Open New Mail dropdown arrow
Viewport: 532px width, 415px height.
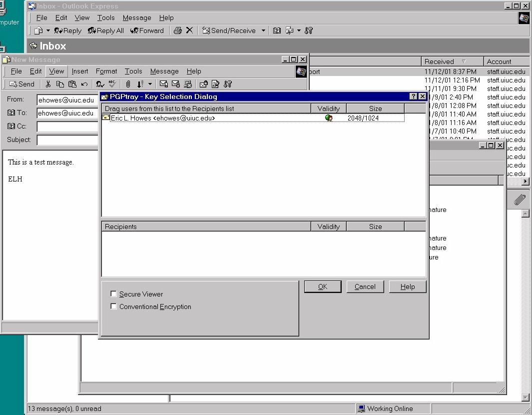[x=48, y=30]
